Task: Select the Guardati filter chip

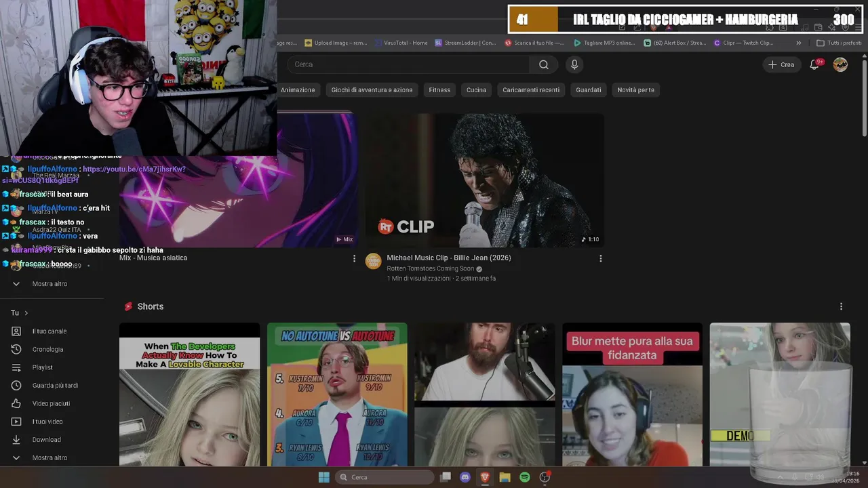Action: click(589, 89)
